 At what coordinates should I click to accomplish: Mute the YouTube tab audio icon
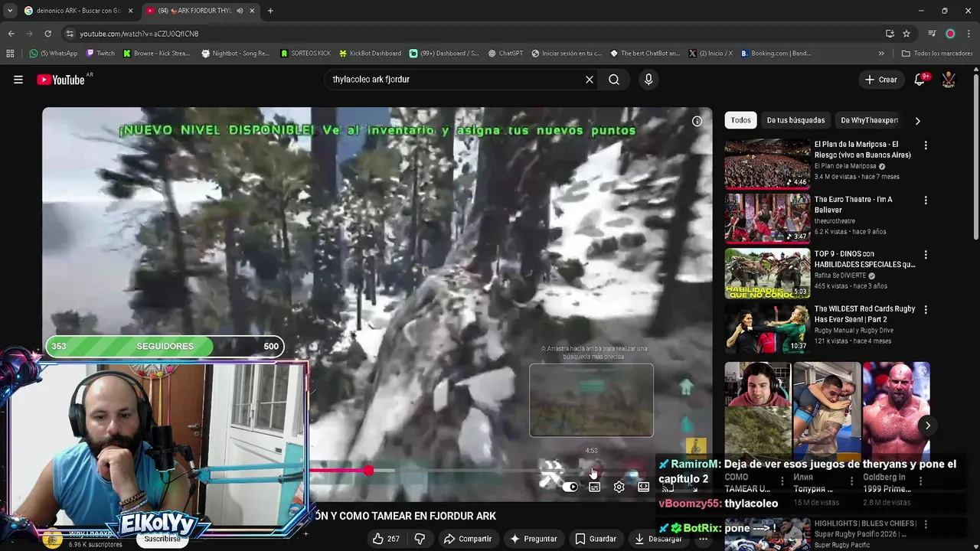(x=240, y=11)
